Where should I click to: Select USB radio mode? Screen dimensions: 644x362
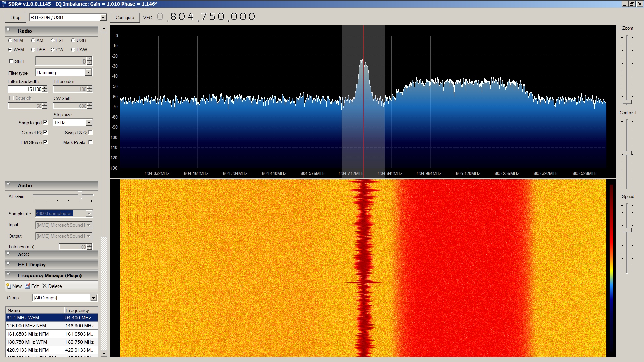[73, 40]
